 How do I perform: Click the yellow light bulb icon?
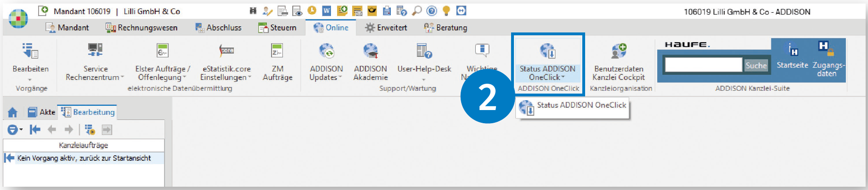point(446,11)
